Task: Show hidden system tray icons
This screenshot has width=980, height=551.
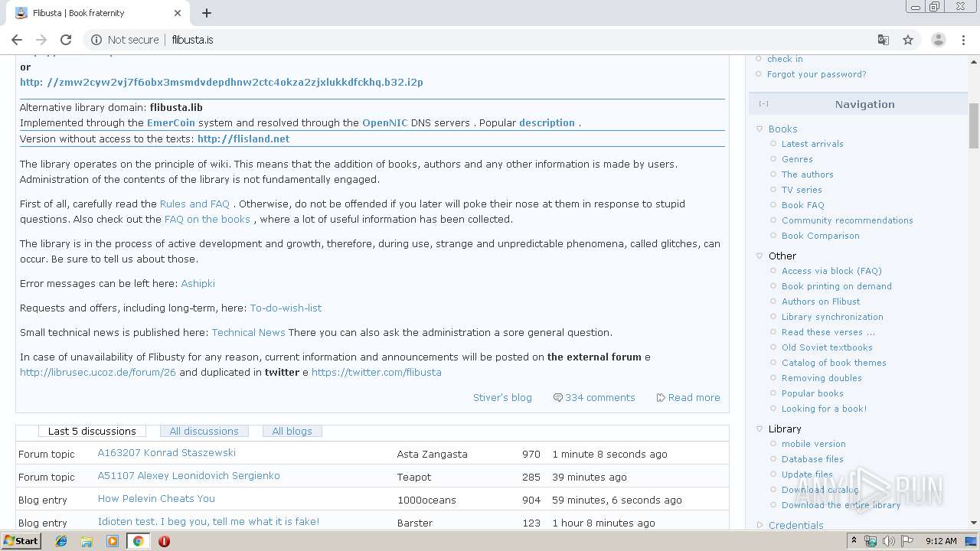Action: [x=854, y=541]
